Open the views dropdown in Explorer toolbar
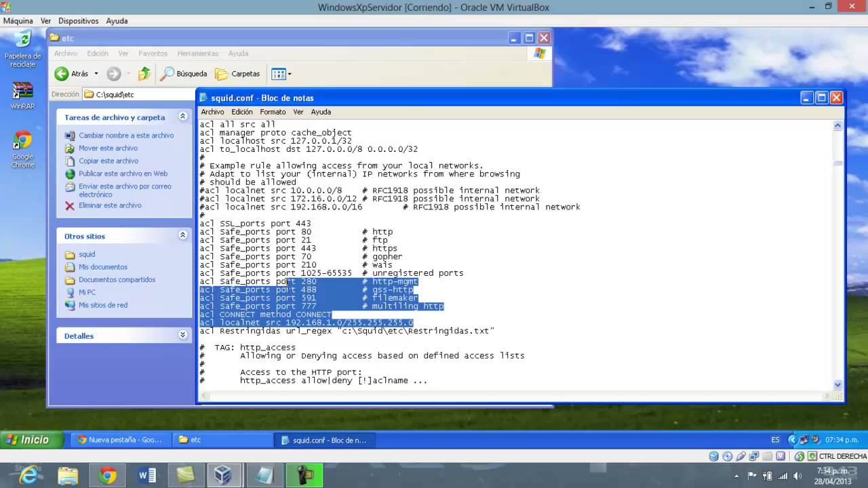This screenshot has width=868, height=488. pos(281,74)
